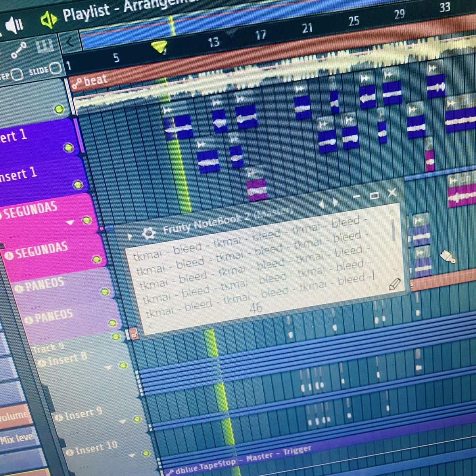Expand the Insert 8 track dropdown arrow

coord(108,368)
